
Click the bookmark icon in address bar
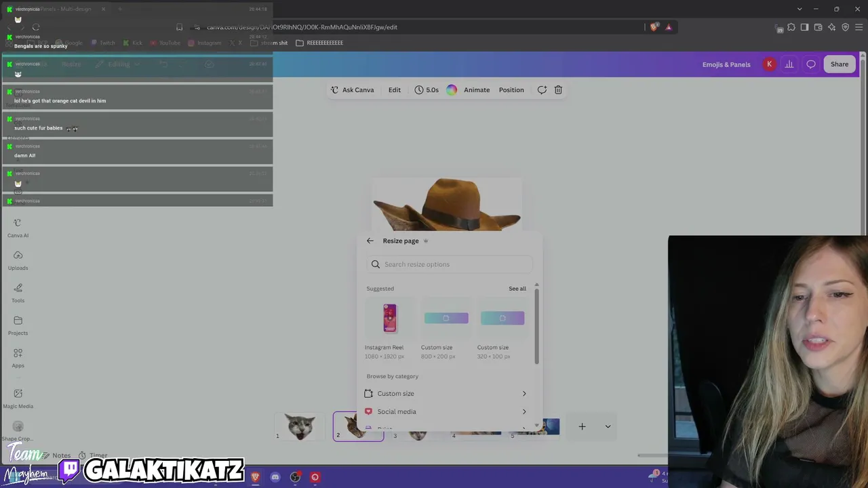pos(179,27)
